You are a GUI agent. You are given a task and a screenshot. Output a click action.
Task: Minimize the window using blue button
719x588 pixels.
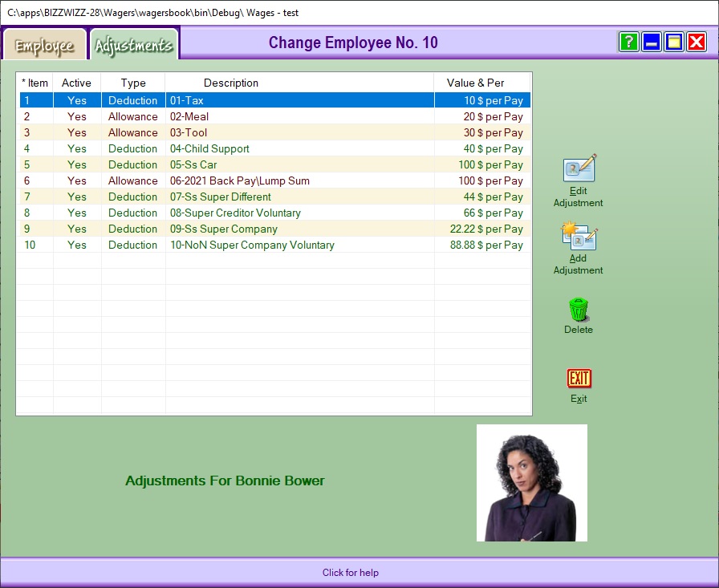651,43
